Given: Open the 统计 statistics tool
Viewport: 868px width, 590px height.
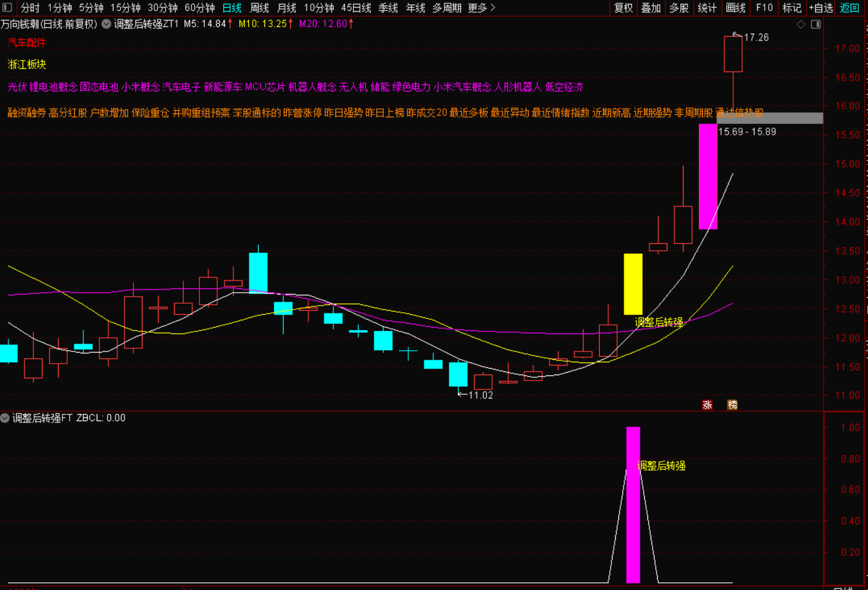Looking at the screenshot, I should click(707, 8).
